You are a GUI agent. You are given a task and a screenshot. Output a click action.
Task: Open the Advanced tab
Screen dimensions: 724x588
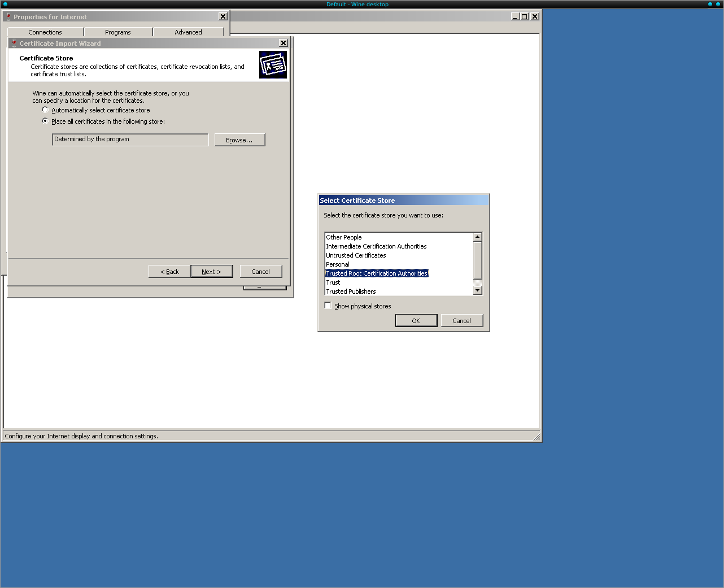tap(188, 32)
